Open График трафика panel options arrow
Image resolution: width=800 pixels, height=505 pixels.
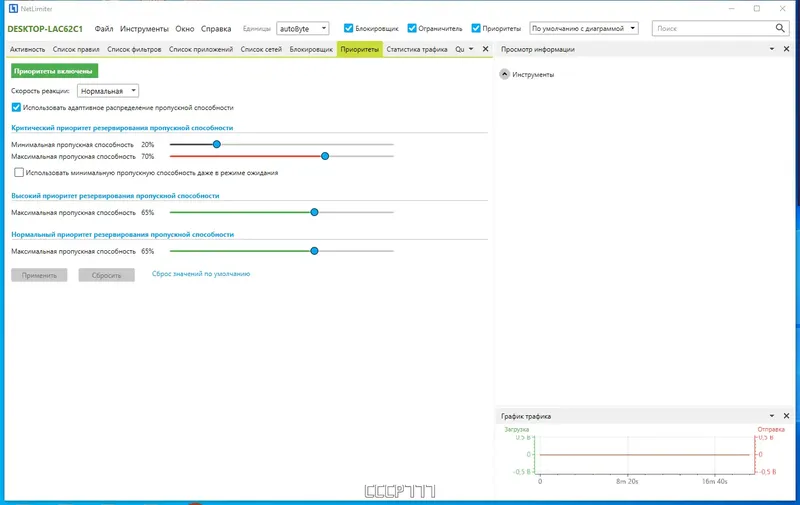click(771, 416)
